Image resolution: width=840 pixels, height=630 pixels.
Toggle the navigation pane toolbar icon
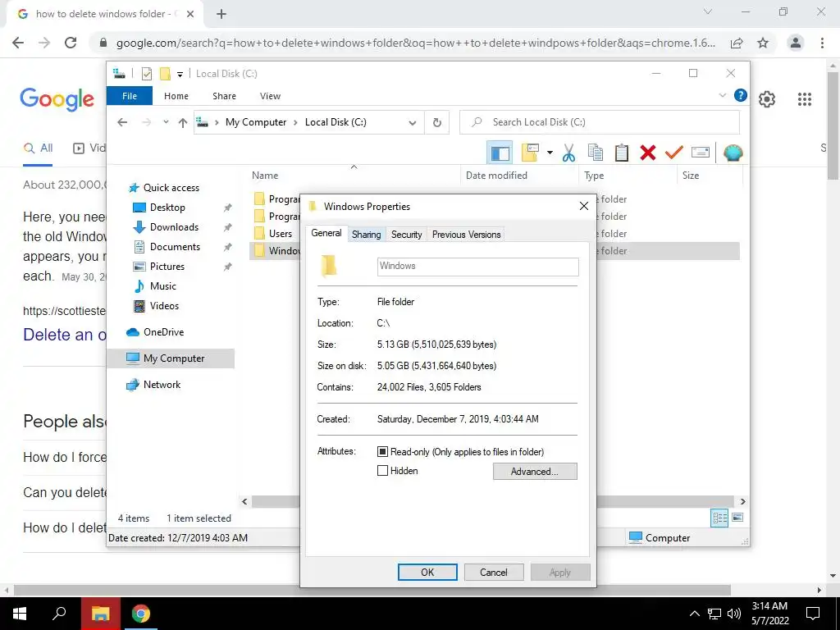point(500,153)
